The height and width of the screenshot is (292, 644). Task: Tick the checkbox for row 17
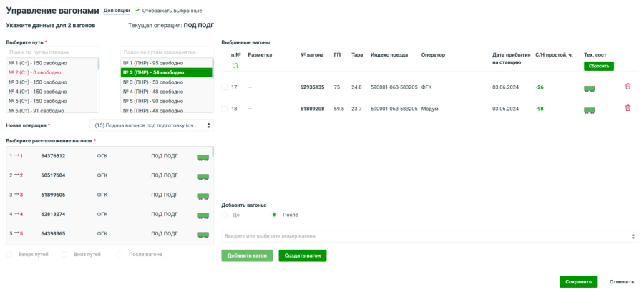(x=225, y=87)
